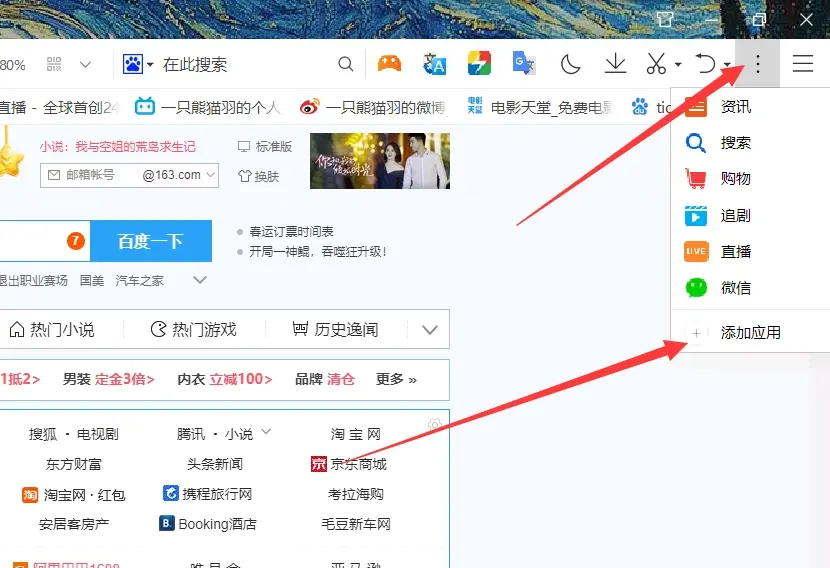The width and height of the screenshot is (830, 568).
Task: Open 东方财富 site link
Action: [x=74, y=464]
